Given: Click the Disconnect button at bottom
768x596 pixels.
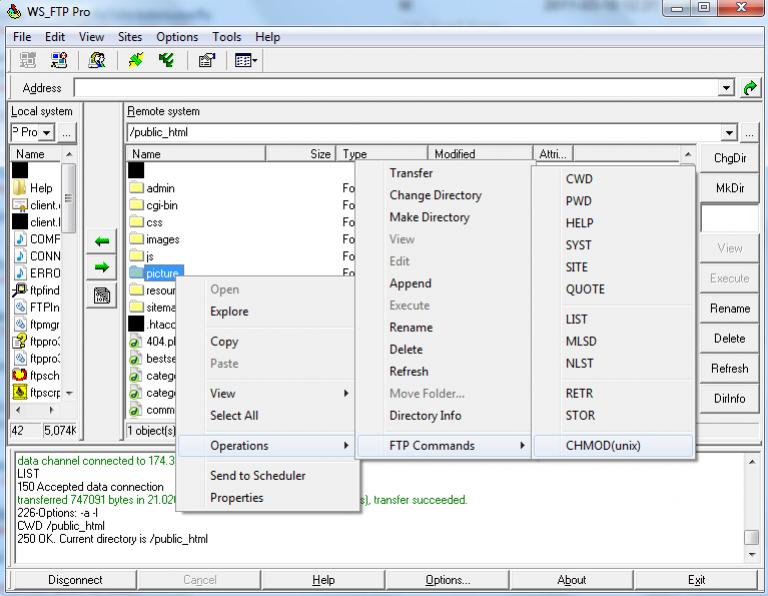Looking at the screenshot, I should (75, 580).
